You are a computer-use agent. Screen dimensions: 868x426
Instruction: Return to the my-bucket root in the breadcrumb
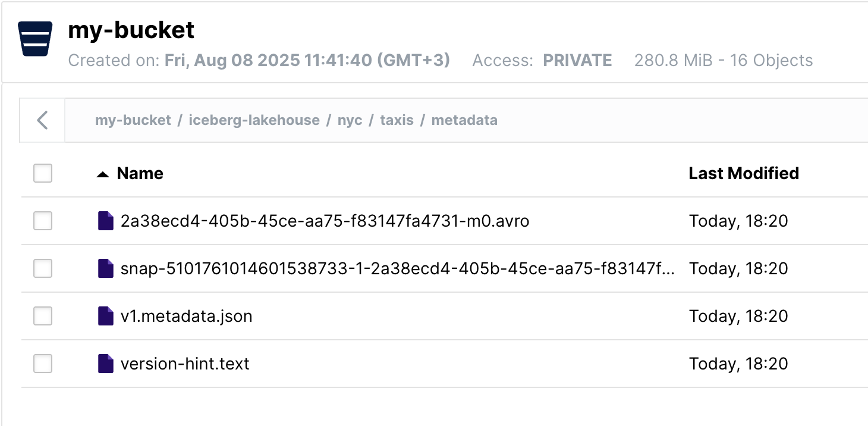point(133,120)
